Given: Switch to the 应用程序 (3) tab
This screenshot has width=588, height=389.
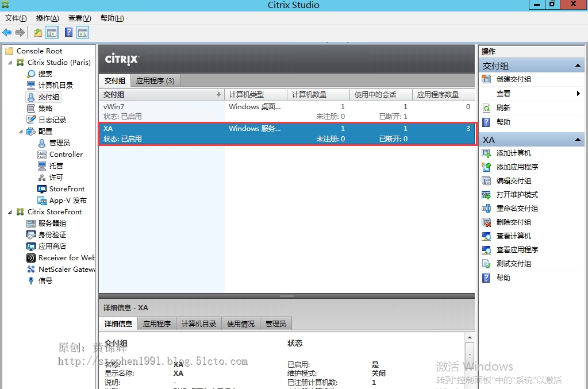Looking at the screenshot, I should tap(155, 80).
